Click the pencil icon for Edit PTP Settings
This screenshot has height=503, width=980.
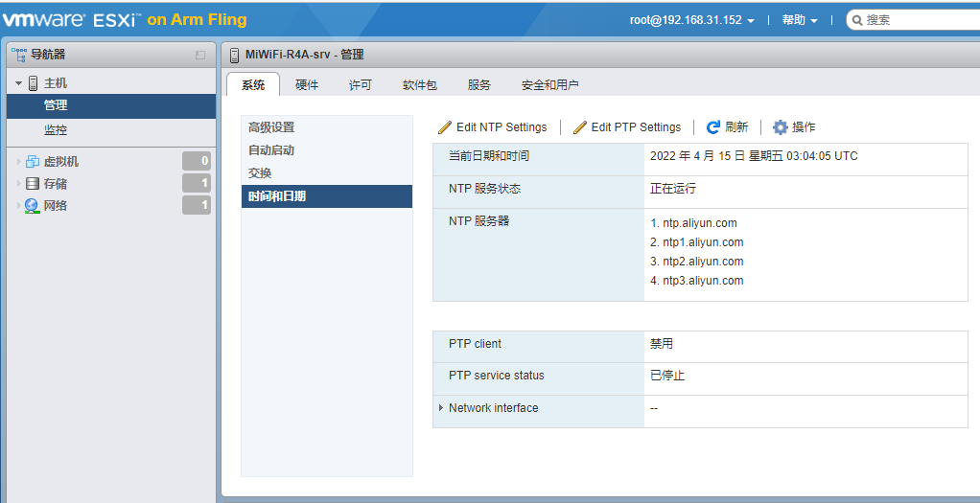580,127
